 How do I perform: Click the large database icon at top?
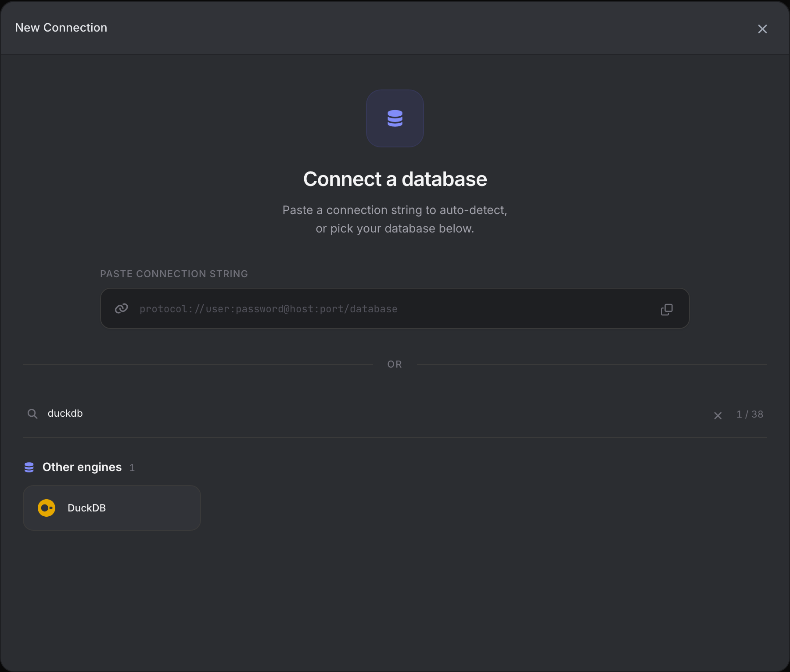[x=395, y=118]
